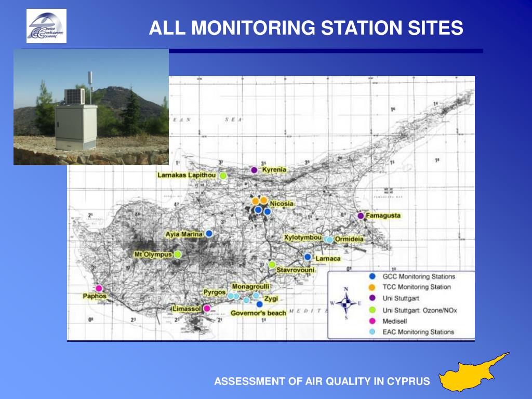The height and width of the screenshot is (399, 532).
Task: Click the 'Larnaca' map label
Action: tap(328, 259)
